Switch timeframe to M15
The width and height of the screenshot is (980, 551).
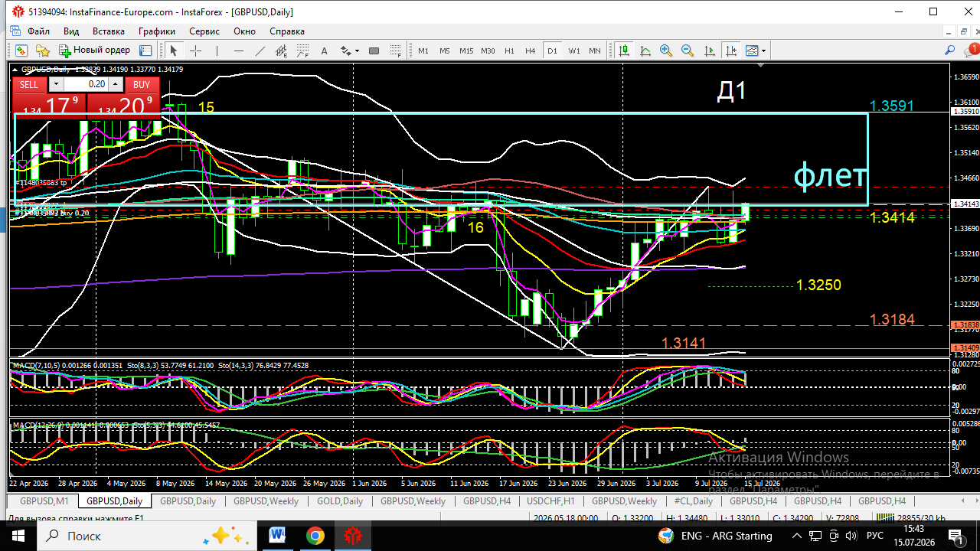point(466,51)
